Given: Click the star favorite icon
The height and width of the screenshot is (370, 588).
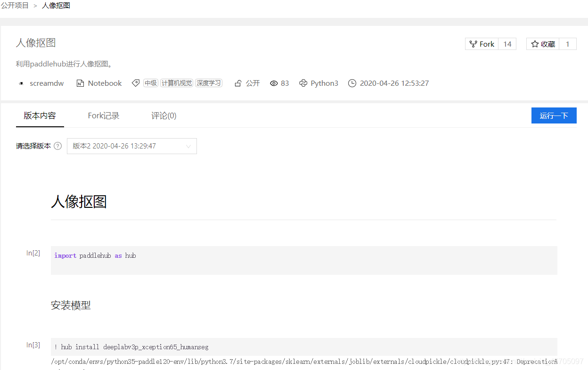Looking at the screenshot, I should tap(535, 44).
